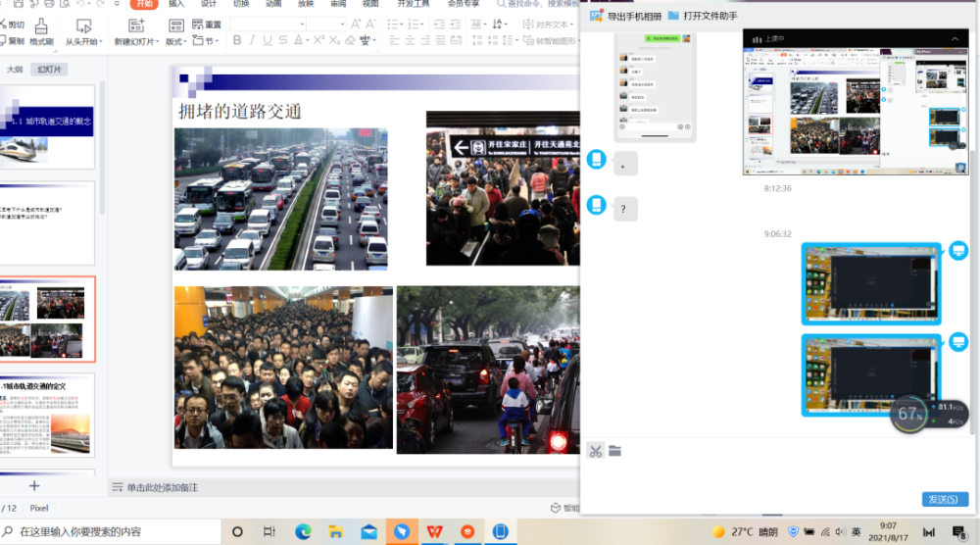Click the 单击此处添加备注 notes field

click(163, 487)
